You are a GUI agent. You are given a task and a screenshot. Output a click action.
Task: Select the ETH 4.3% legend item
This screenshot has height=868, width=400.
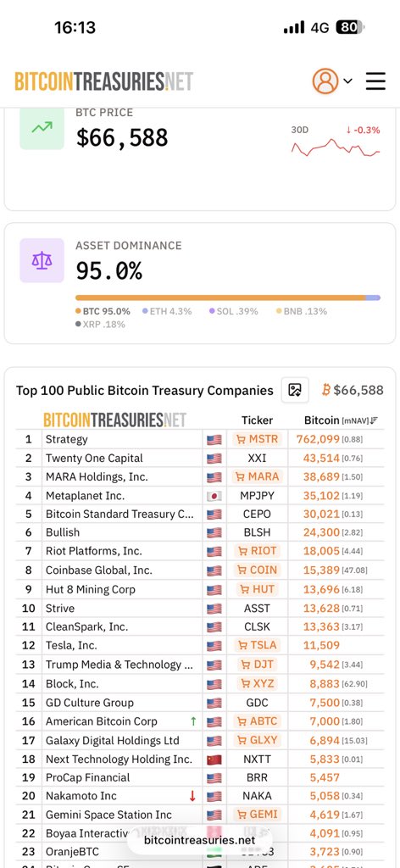[x=167, y=311]
